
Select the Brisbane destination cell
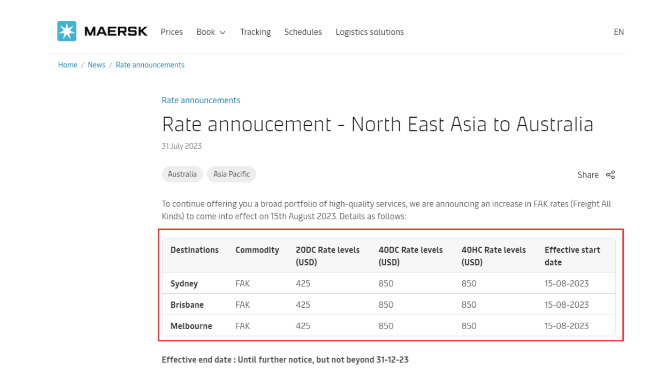coord(187,305)
